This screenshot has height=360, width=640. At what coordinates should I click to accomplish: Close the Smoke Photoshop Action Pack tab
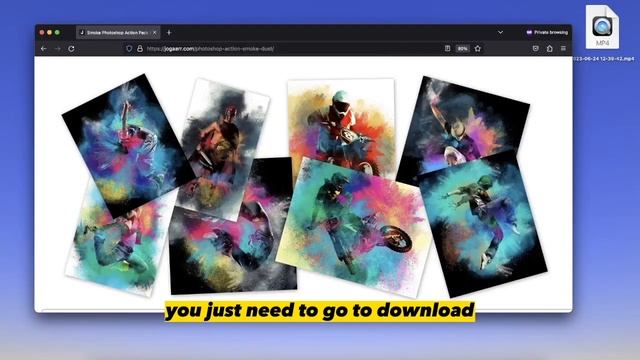click(154, 32)
